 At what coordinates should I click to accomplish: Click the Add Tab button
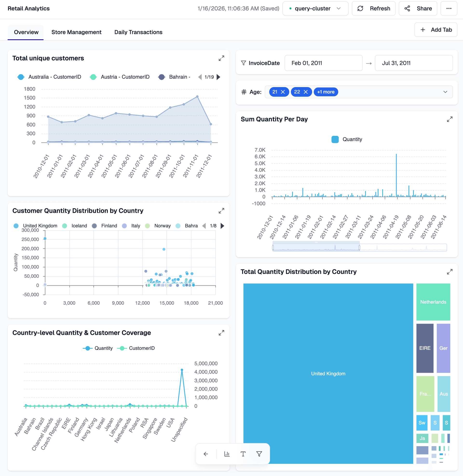[436, 29]
